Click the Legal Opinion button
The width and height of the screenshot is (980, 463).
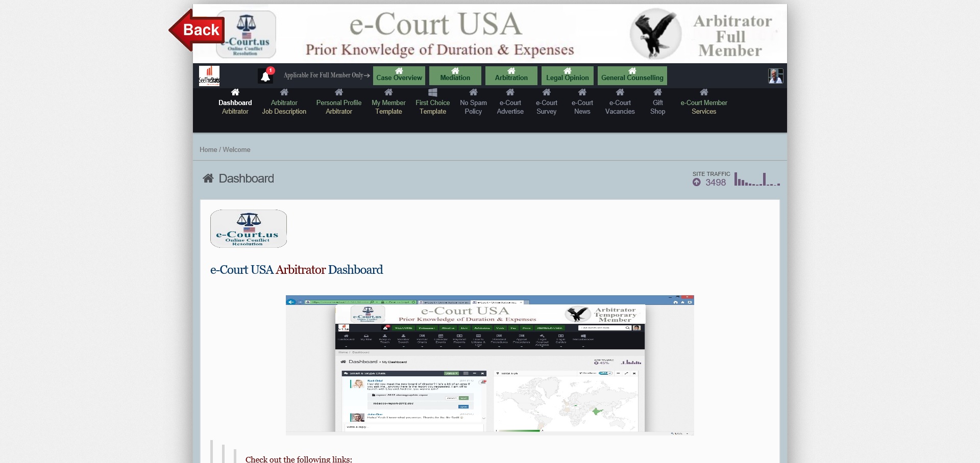(567, 76)
